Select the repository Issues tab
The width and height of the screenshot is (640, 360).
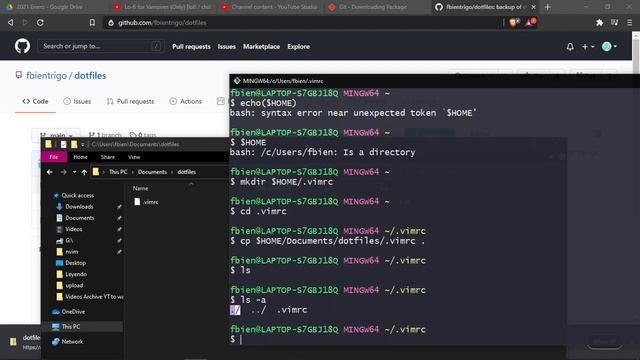[x=77, y=101]
